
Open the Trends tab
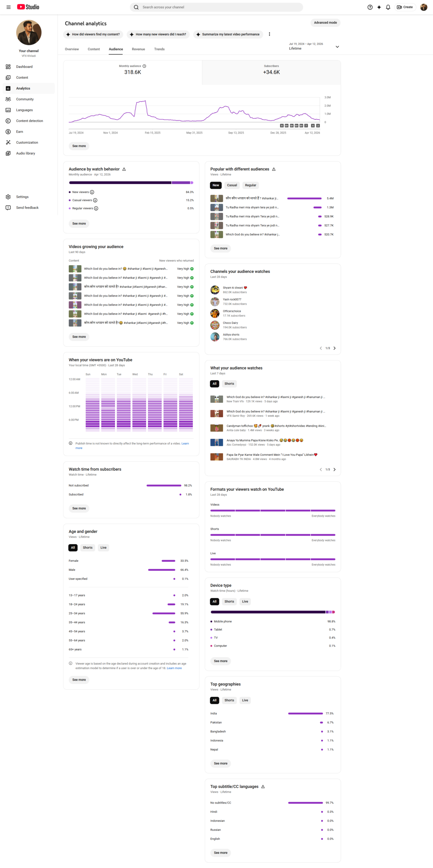pos(159,49)
